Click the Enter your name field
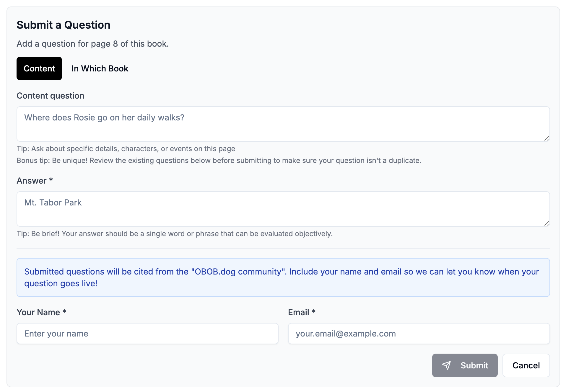This screenshot has height=392, width=566. click(147, 334)
